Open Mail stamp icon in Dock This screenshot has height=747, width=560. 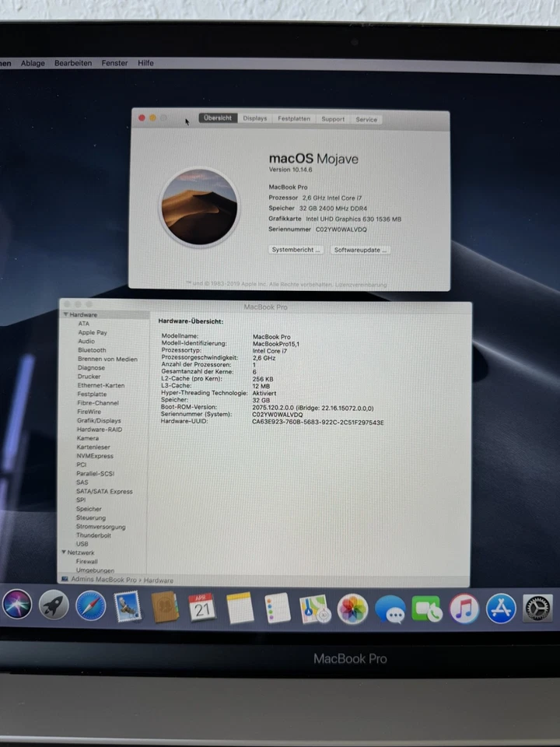point(128,606)
